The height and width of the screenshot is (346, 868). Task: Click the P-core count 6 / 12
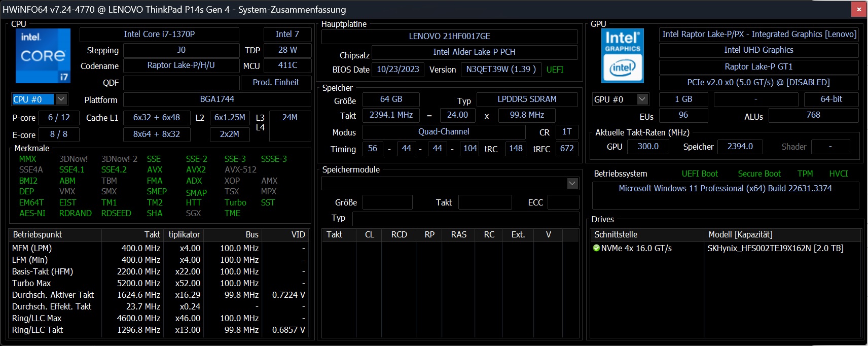pyautogui.click(x=59, y=118)
